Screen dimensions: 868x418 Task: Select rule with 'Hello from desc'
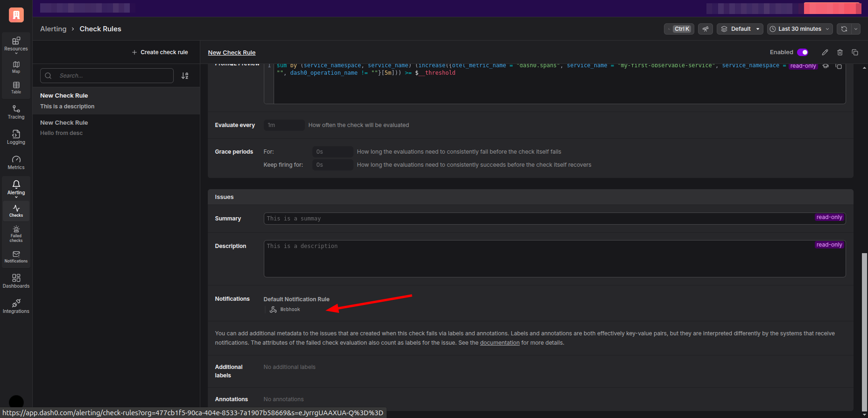pyautogui.click(x=116, y=128)
